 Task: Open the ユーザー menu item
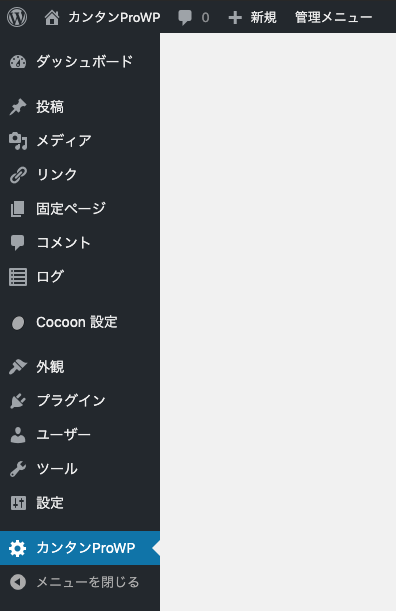coord(80,435)
